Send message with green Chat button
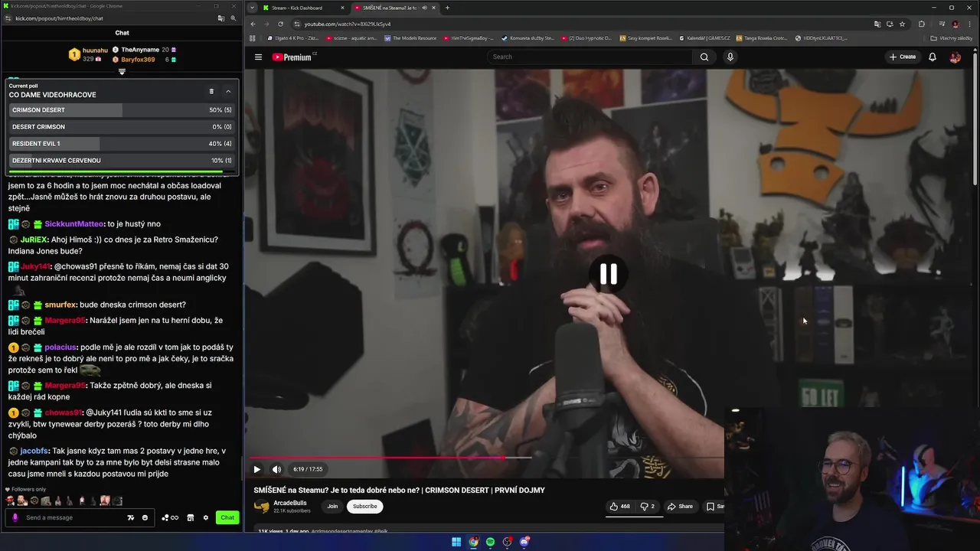Viewport: 980px width, 551px height. coord(227,518)
